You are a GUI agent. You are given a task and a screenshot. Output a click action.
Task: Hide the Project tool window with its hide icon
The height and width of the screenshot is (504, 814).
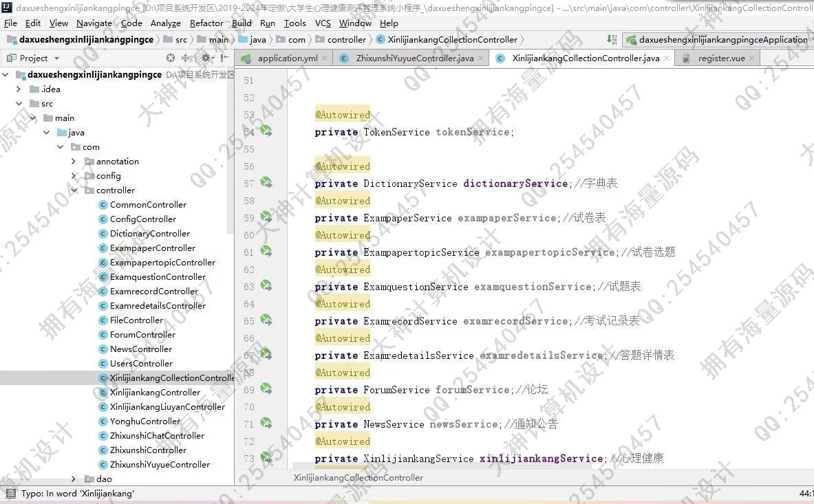(x=224, y=58)
